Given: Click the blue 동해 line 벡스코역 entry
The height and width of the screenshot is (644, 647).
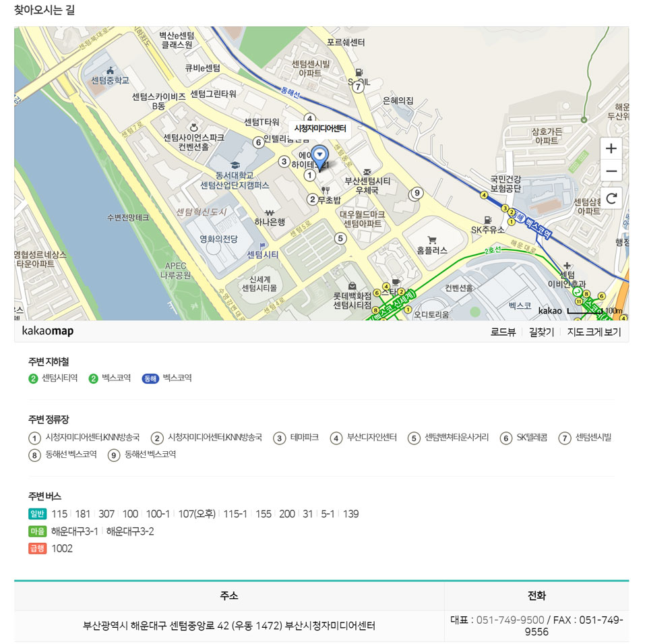Looking at the screenshot, I should pyautogui.click(x=166, y=378).
